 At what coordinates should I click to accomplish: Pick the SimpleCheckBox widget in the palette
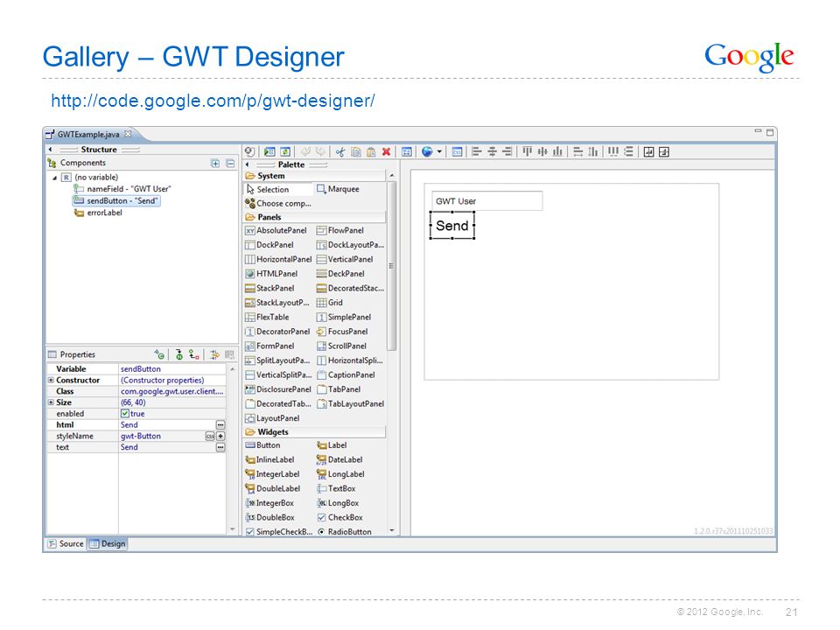point(278,532)
